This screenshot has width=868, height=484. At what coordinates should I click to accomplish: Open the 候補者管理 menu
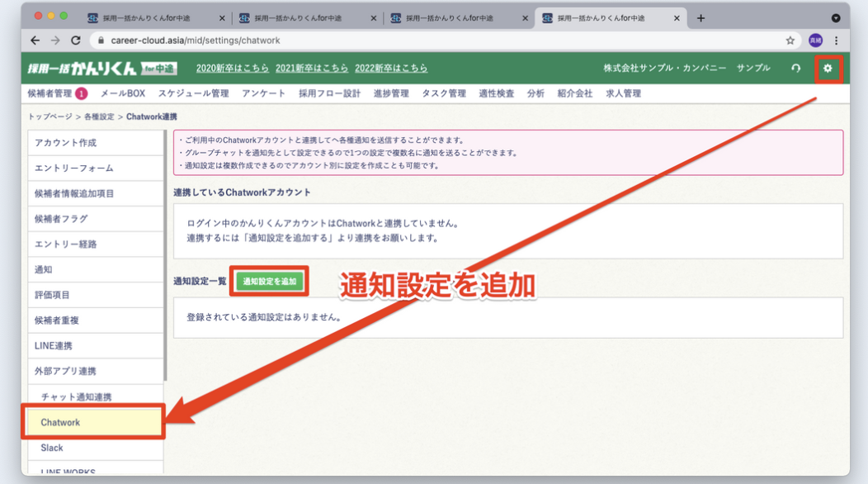[x=50, y=93]
